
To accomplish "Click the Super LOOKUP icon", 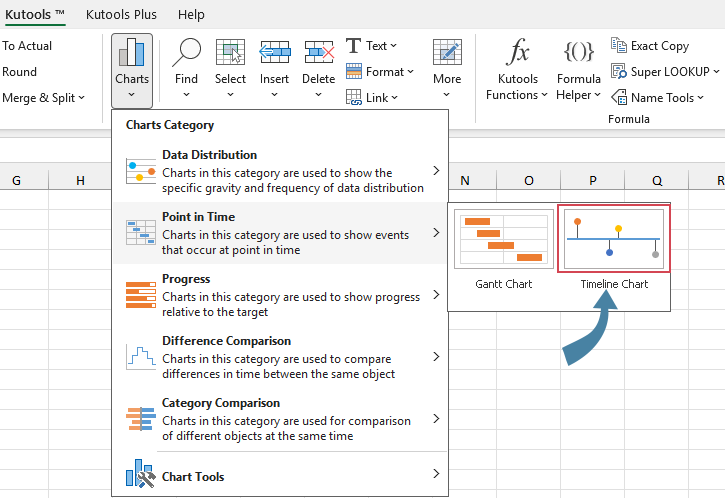I will (x=619, y=72).
